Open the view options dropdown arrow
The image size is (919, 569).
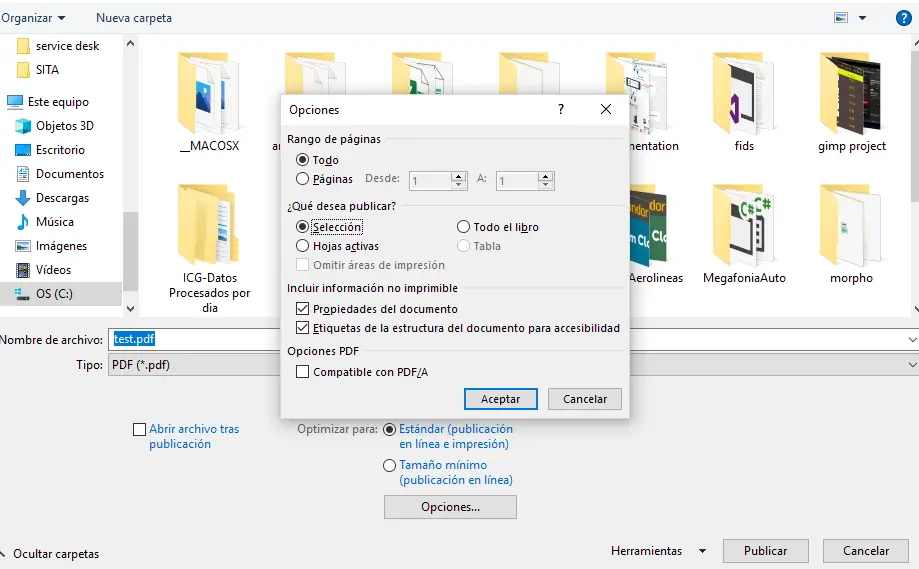tap(864, 18)
